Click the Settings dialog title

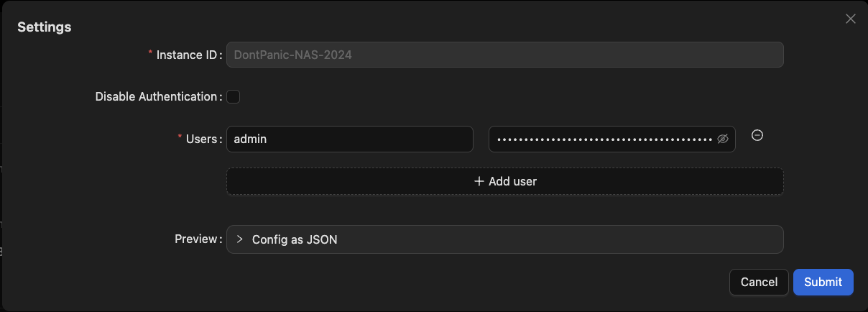coord(44,27)
